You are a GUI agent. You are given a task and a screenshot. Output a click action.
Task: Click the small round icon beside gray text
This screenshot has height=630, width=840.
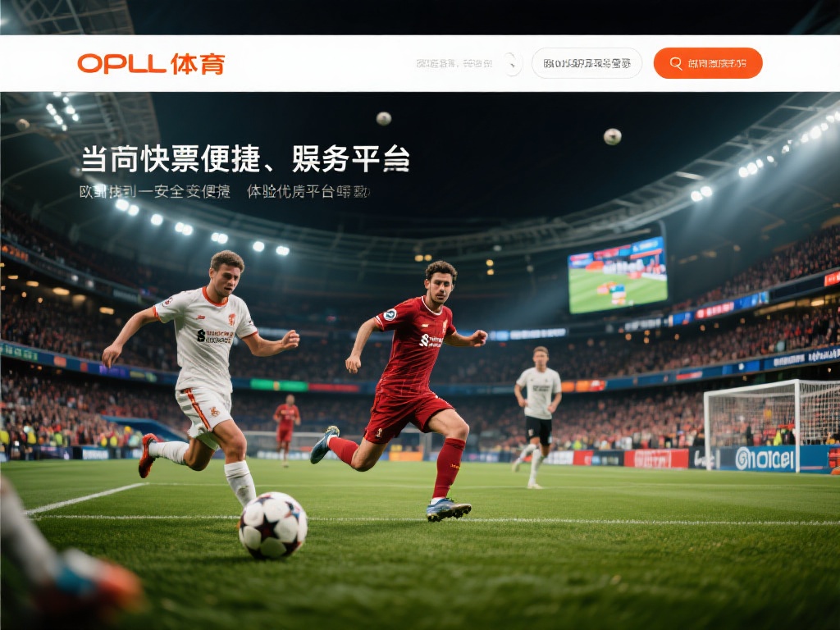[x=513, y=64]
